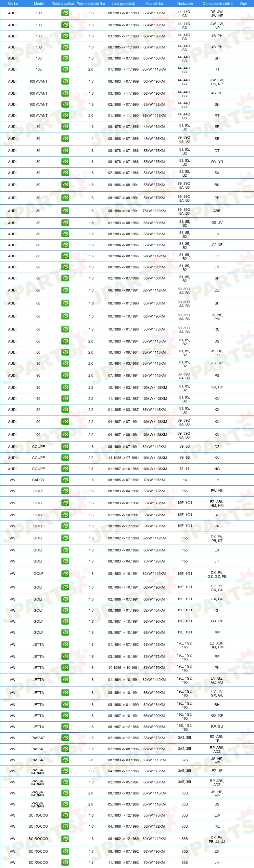The width and height of the screenshot is (254, 868).
Task: Click the 'Oznaczenie silnika' column header
Action: pos(217,4)
